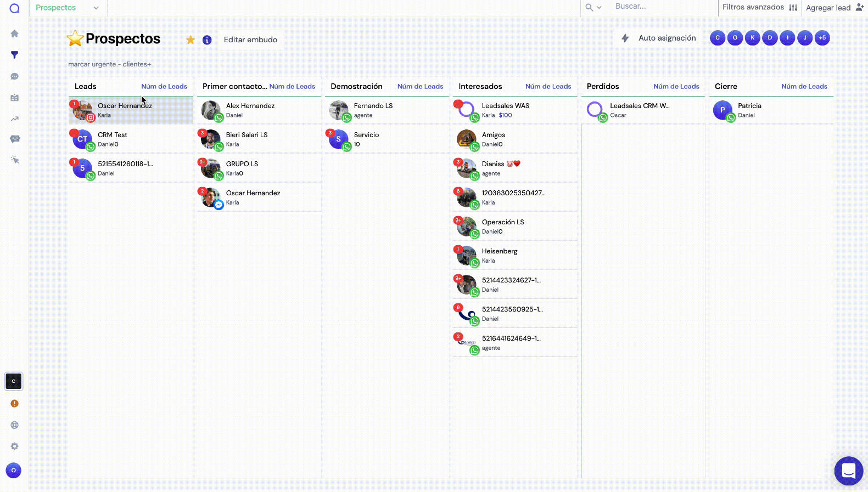Open 5216441624649 lead card

click(515, 343)
